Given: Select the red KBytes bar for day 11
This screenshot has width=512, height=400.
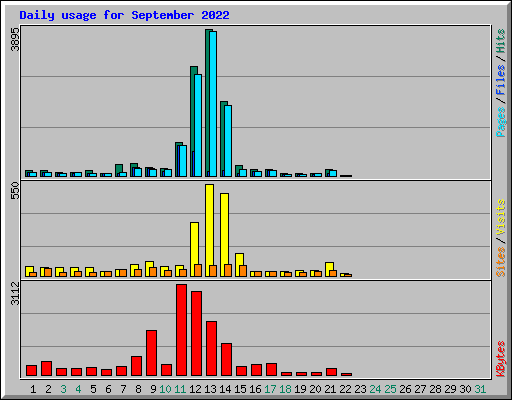Looking at the screenshot, I should [181, 330].
